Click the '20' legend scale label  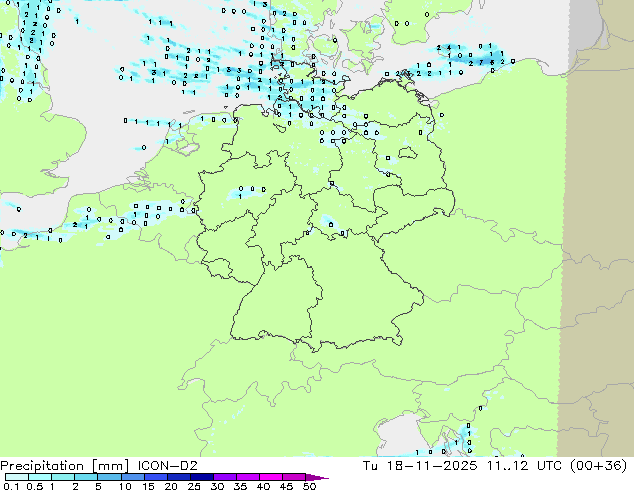click(171, 486)
